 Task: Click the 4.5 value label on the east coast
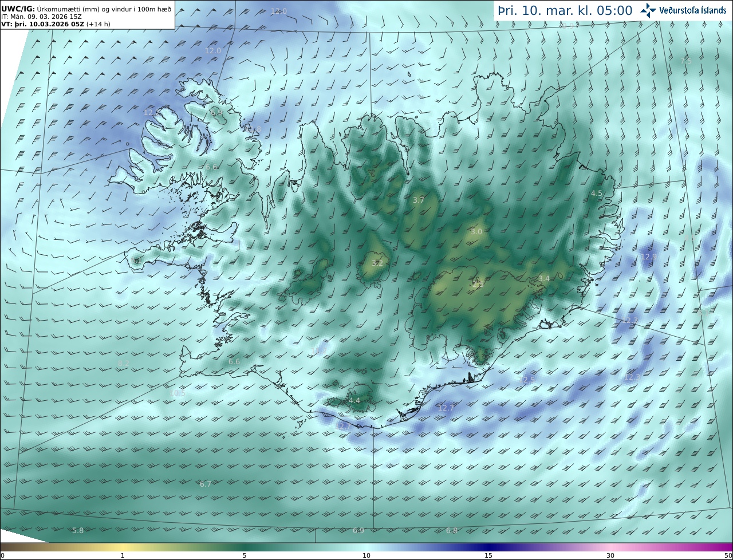(597, 194)
